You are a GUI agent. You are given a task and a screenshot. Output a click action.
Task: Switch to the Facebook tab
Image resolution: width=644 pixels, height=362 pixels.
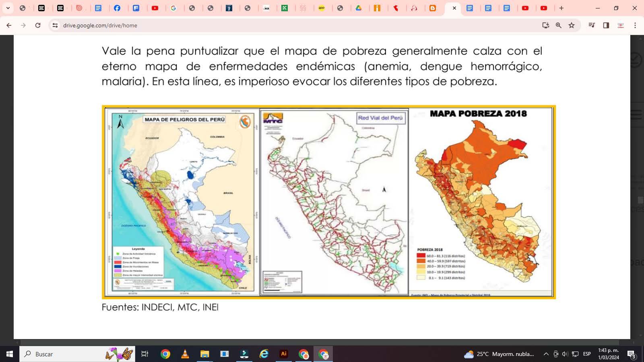tap(117, 8)
